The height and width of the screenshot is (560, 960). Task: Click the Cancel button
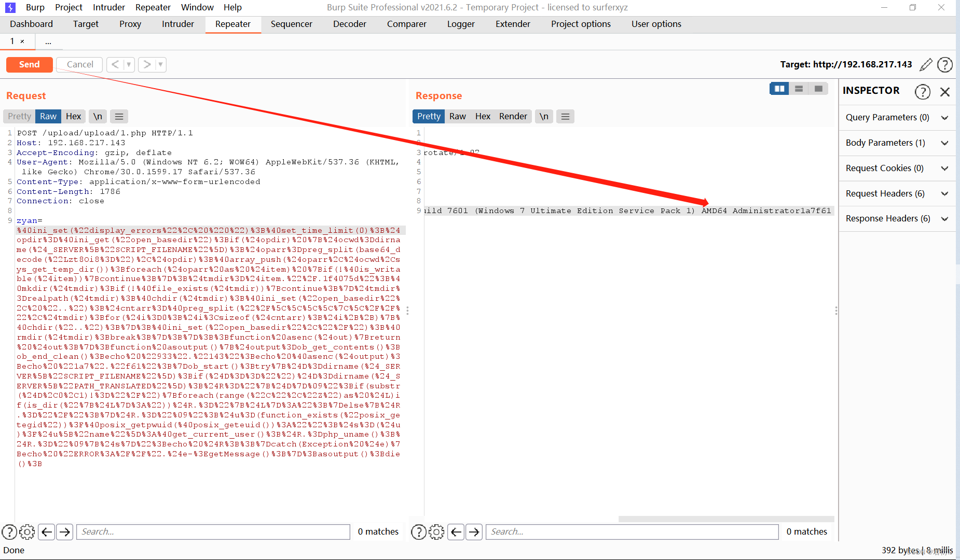[80, 64]
